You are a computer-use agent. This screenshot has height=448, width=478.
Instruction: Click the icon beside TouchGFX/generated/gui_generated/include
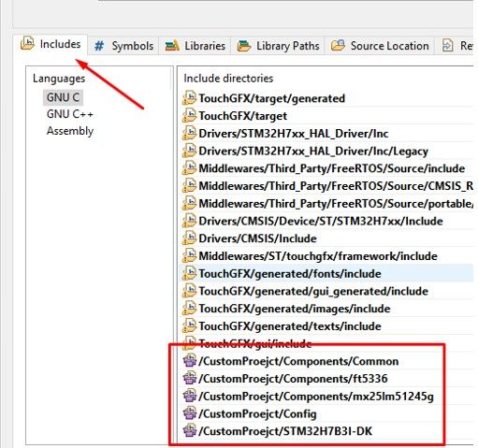pyautogui.click(x=189, y=291)
